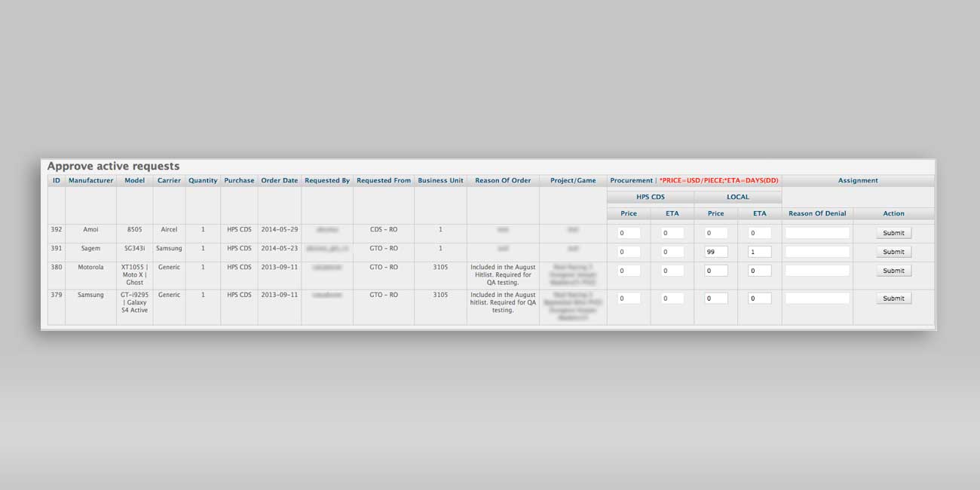Image resolution: width=980 pixels, height=490 pixels.
Task: Click Local ETA field in Amoi row
Action: point(759,233)
